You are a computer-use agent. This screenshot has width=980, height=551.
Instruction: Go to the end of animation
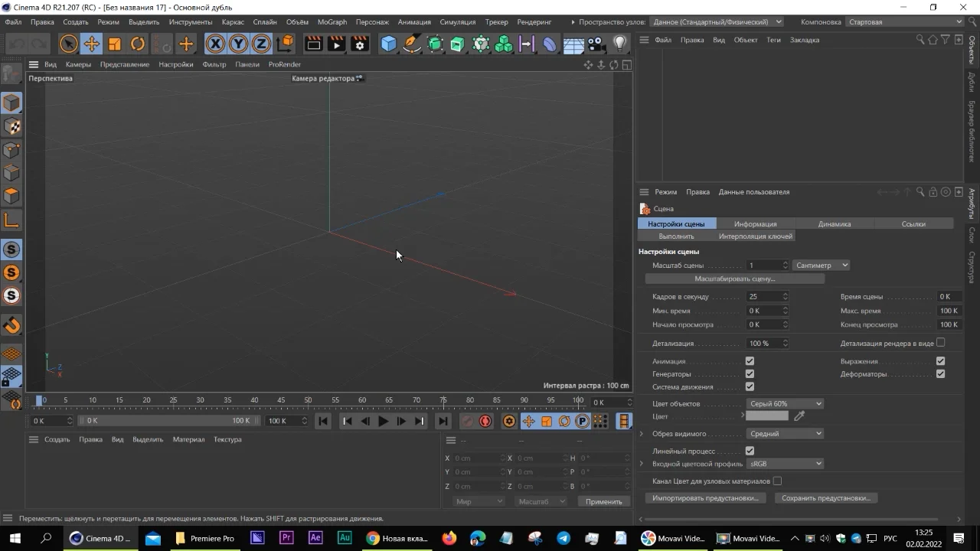click(x=443, y=421)
